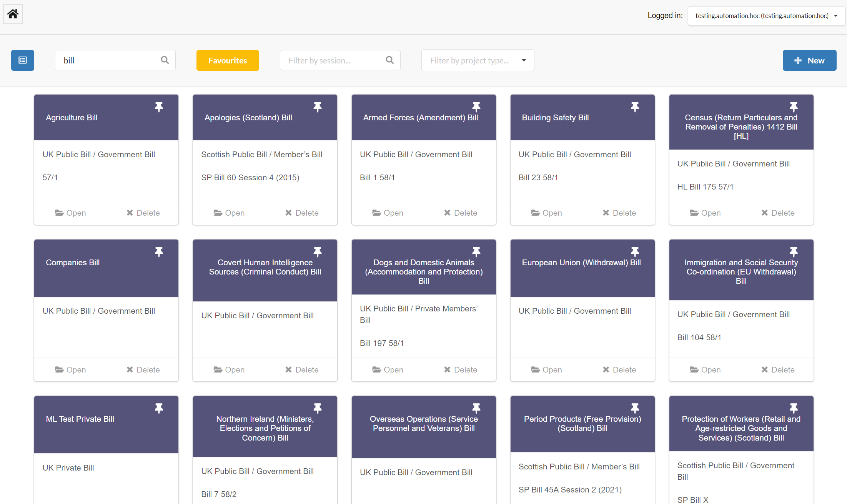This screenshot has height=504, width=847.
Task: Pin the Overseas Operations Bill card
Action: [476, 408]
